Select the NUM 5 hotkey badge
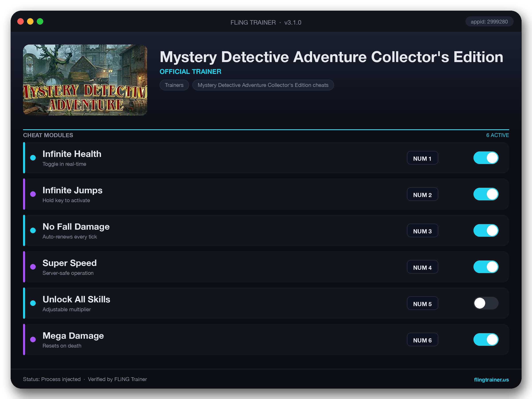Viewport: 532px width, 399px height. [422, 303]
